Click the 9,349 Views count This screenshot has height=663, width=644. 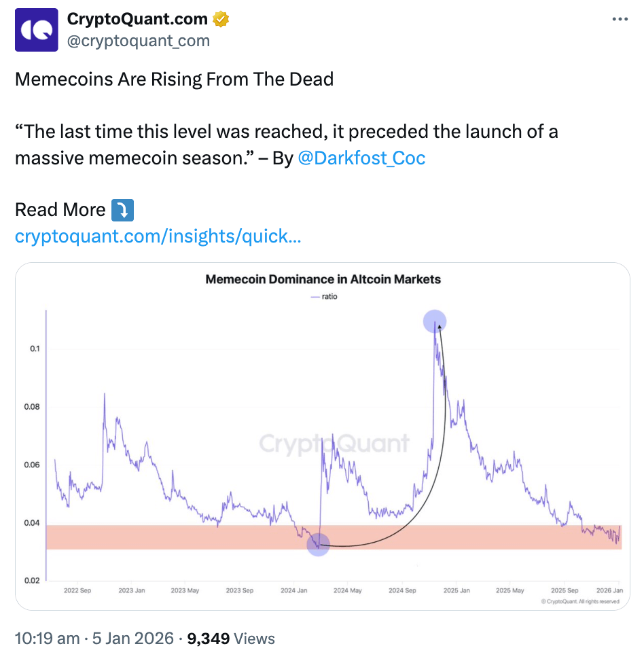click(x=231, y=639)
